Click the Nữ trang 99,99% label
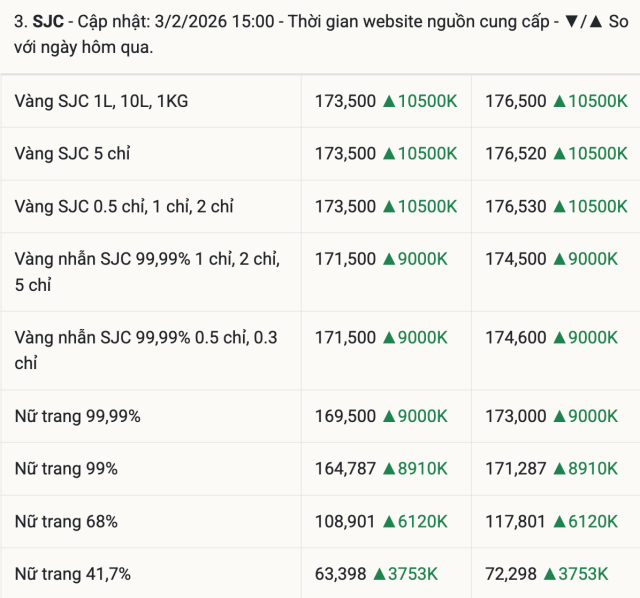This screenshot has height=598, width=640. click(84, 416)
